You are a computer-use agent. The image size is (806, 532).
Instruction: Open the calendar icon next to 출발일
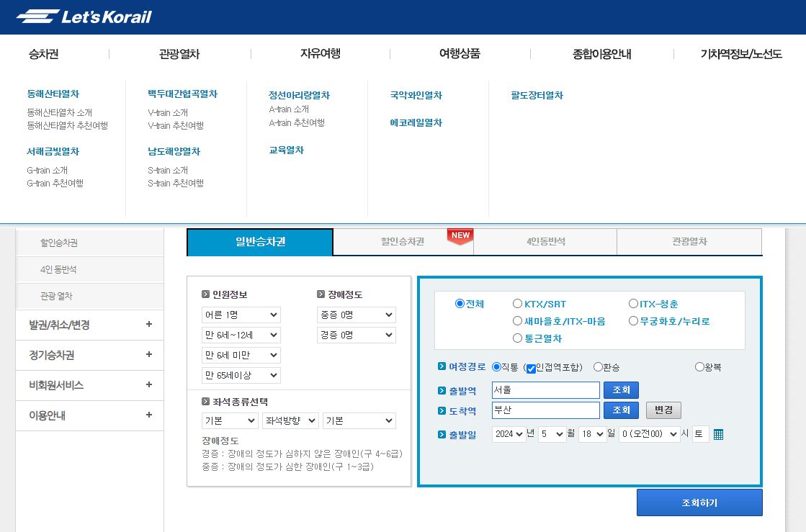coord(718,434)
